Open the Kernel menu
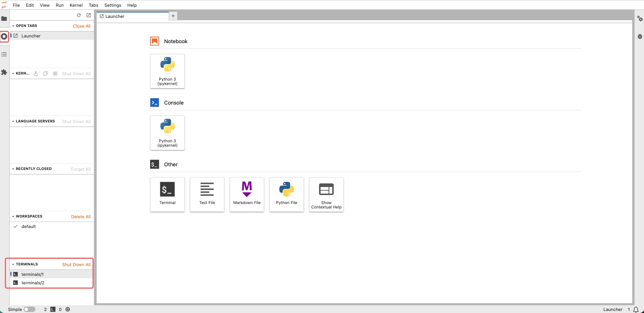 point(76,5)
